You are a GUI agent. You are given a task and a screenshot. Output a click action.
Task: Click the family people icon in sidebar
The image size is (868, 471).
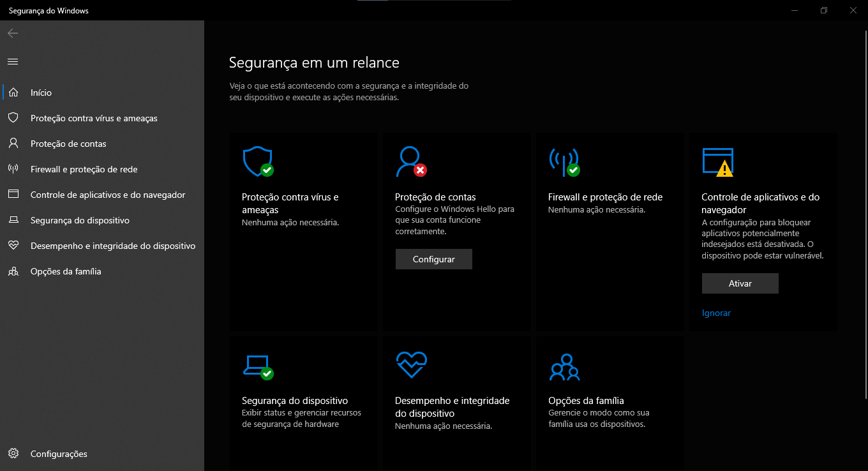point(13,271)
